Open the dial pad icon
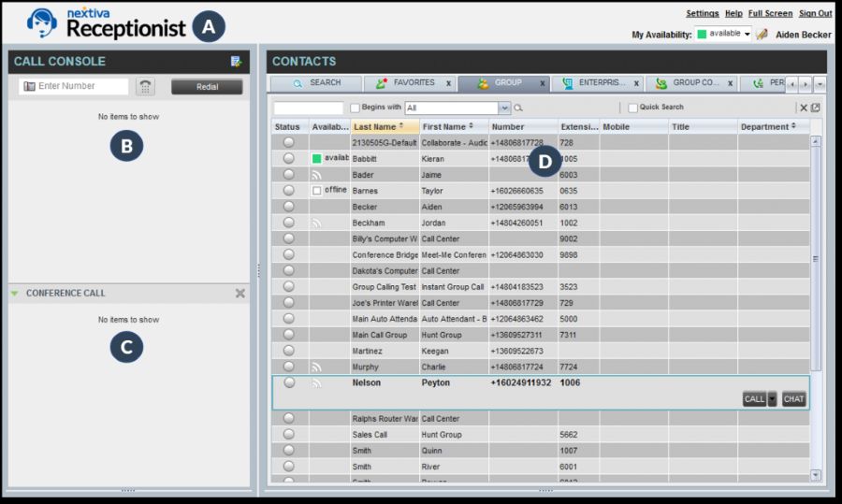Screen dimensions: 842x504 145,86
